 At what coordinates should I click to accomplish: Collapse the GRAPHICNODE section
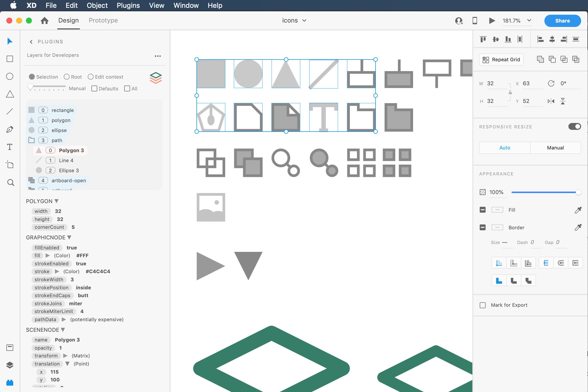pos(69,237)
